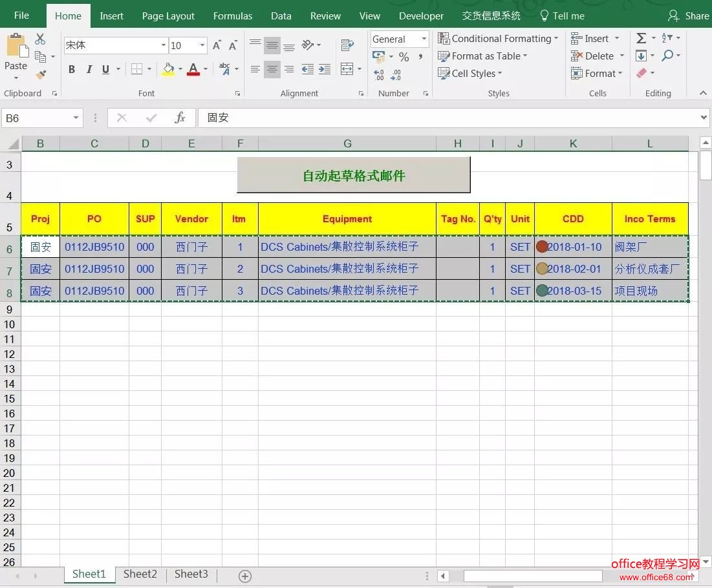Click the AutoSum sigma icon

641,39
